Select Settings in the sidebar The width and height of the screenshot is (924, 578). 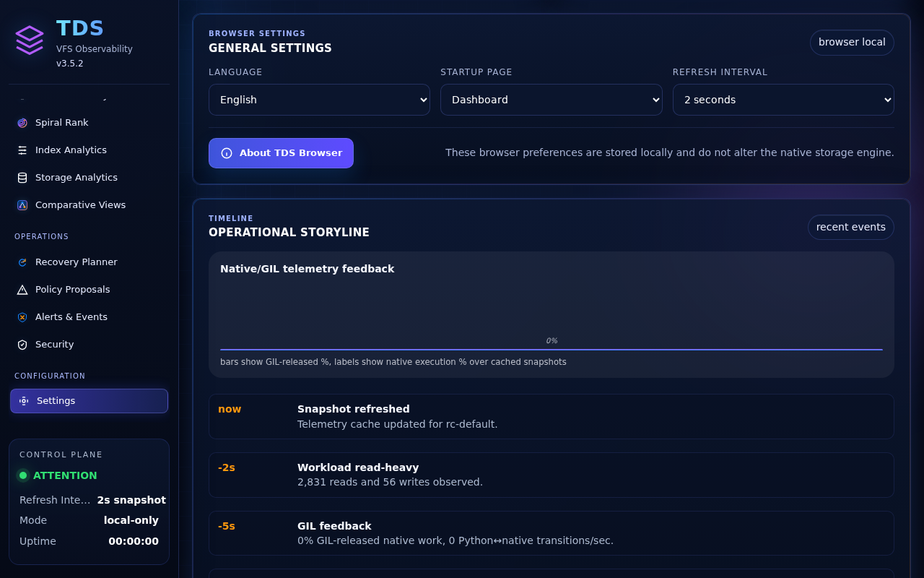[89, 401]
